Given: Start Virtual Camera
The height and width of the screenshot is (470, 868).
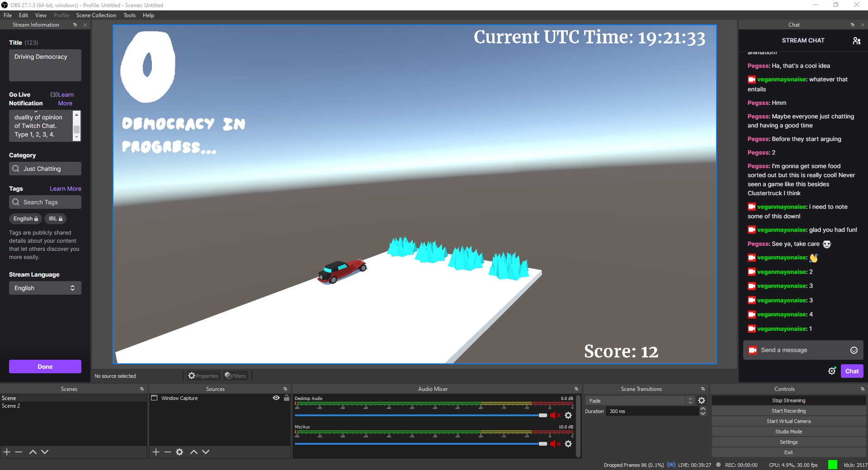Looking at the screenshot, I should tap(789, 421).
